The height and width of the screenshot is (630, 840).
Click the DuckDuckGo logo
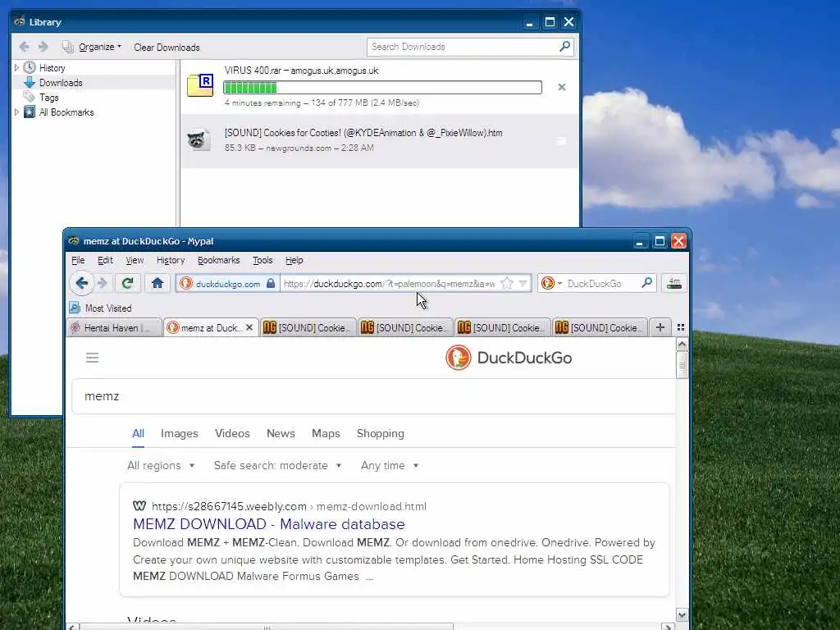[x=509, y=358]
